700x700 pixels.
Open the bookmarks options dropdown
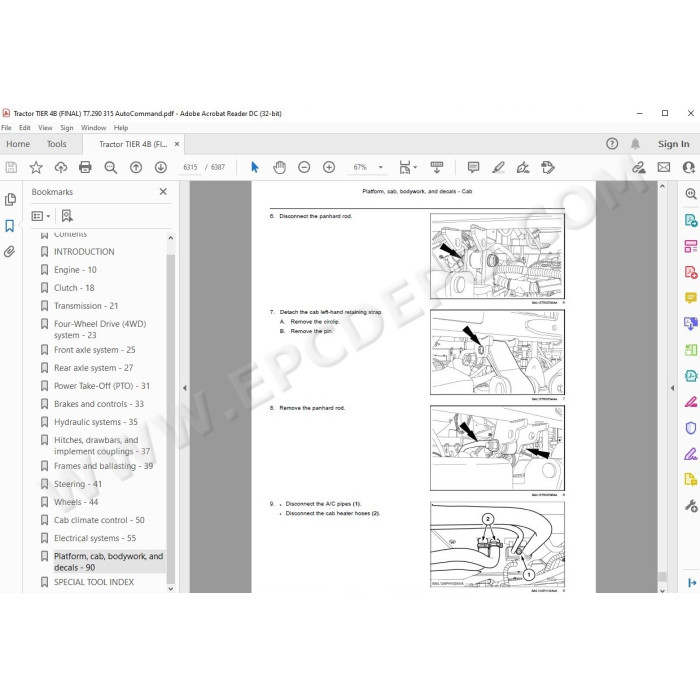41,216
